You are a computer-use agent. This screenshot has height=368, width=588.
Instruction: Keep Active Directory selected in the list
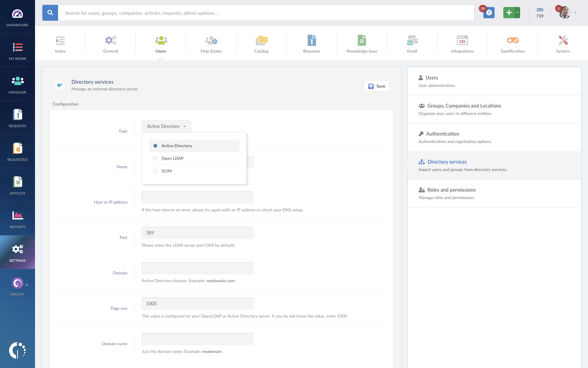tap(176, 145)
